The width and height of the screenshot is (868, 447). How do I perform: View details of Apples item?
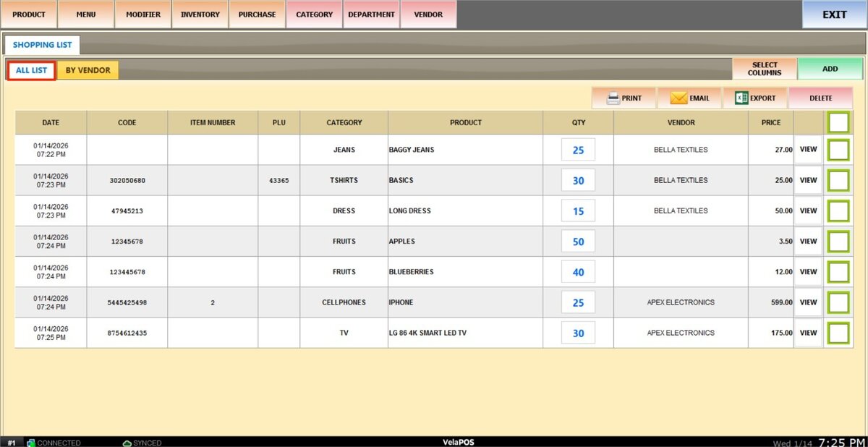(809, 241)
